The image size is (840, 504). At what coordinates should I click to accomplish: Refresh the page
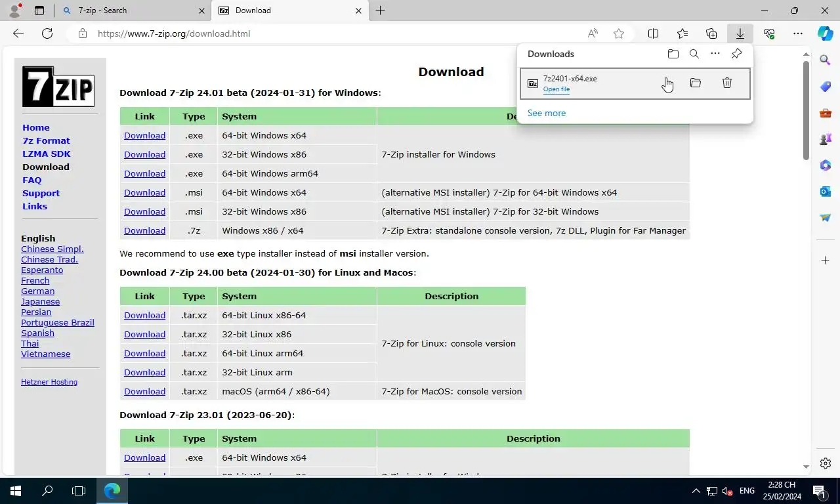(47, 33)
